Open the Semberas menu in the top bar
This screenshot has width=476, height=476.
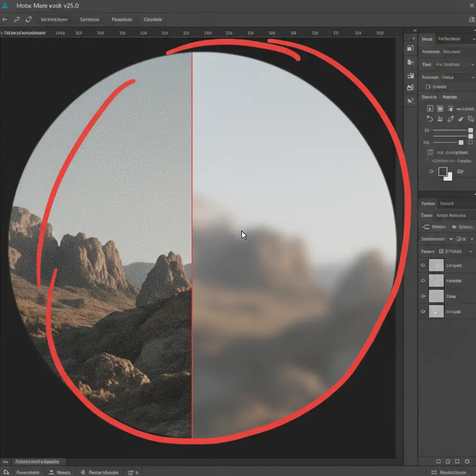[89, 20]
